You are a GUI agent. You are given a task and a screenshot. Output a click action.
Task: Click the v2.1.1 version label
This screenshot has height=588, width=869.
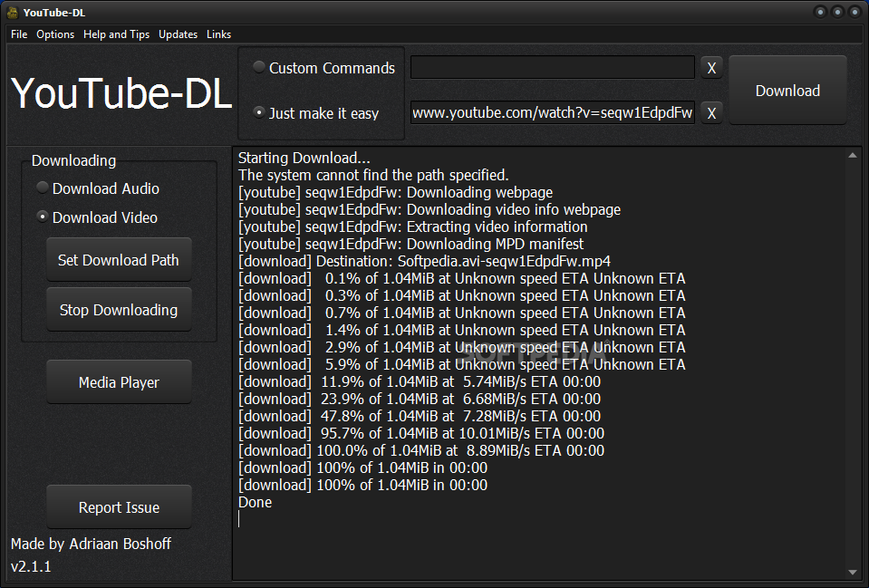click(31, 566)
